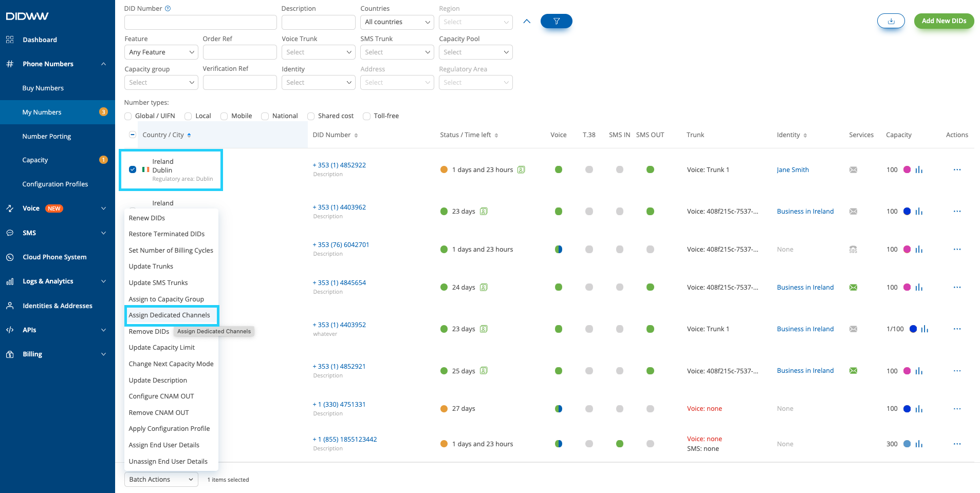Open the SMS Trunk dropdown
Viewport: 980px width, 493px height.
(397, 52)
